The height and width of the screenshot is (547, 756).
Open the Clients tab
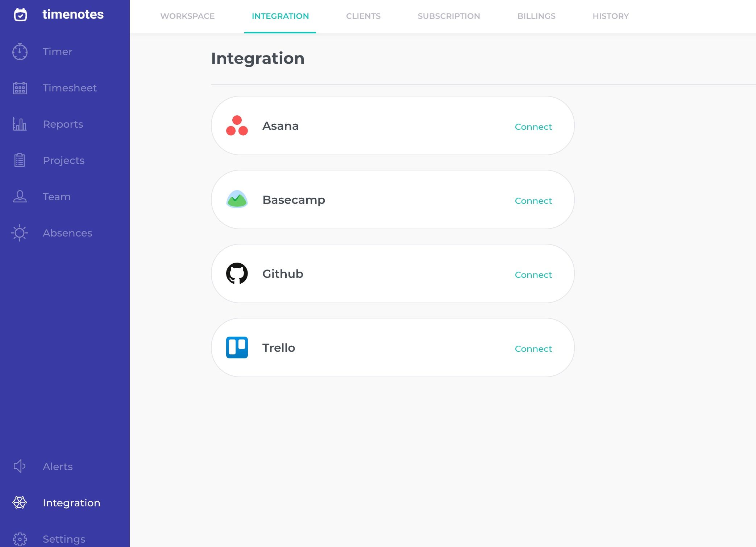[x=363, y=16]
